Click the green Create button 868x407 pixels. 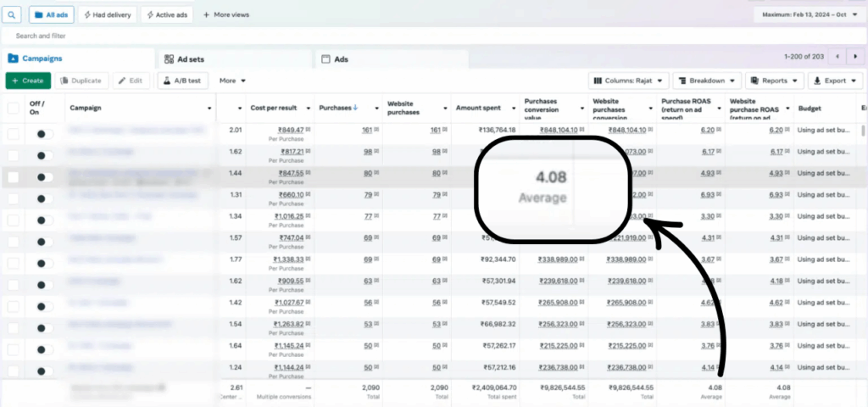coord(28,81)
